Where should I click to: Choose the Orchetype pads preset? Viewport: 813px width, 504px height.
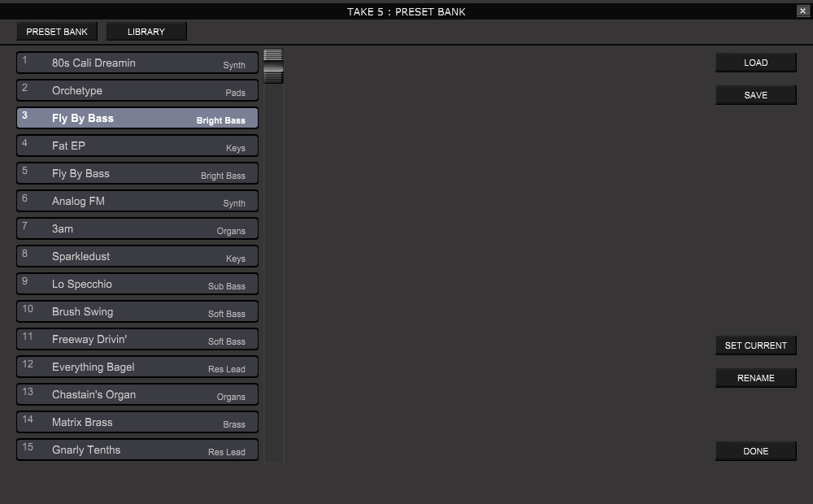click(137, 91)
